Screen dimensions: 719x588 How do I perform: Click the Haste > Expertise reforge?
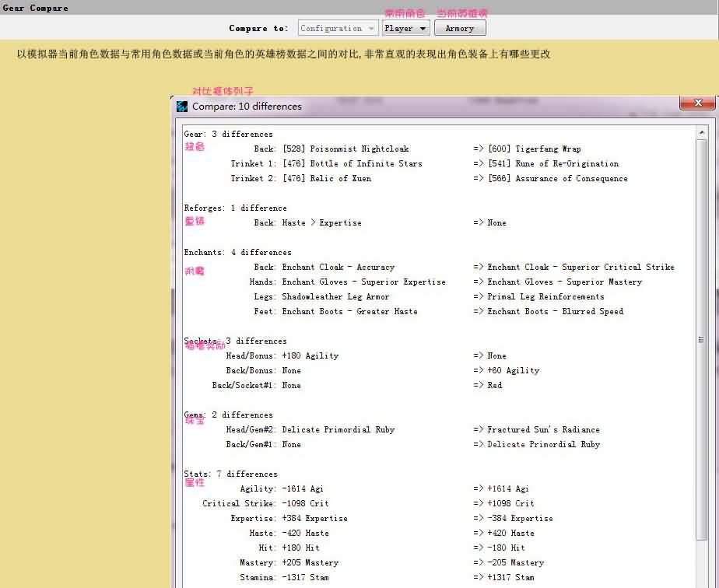tap(322, 222)
